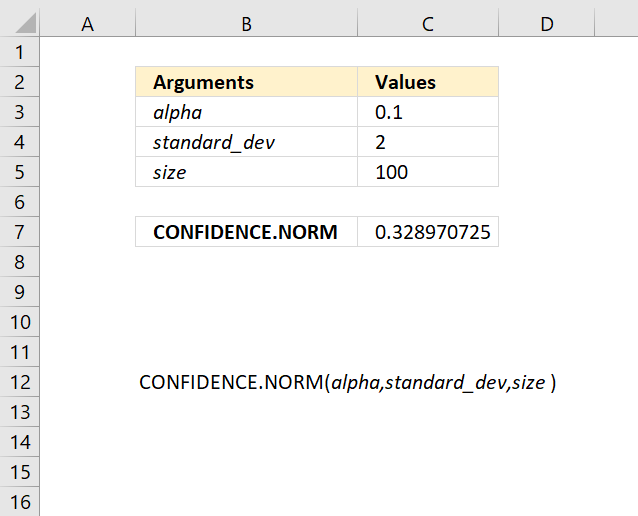Select the alpha label cell
This screenshot has width=638, height=516.
click(246, 112)
